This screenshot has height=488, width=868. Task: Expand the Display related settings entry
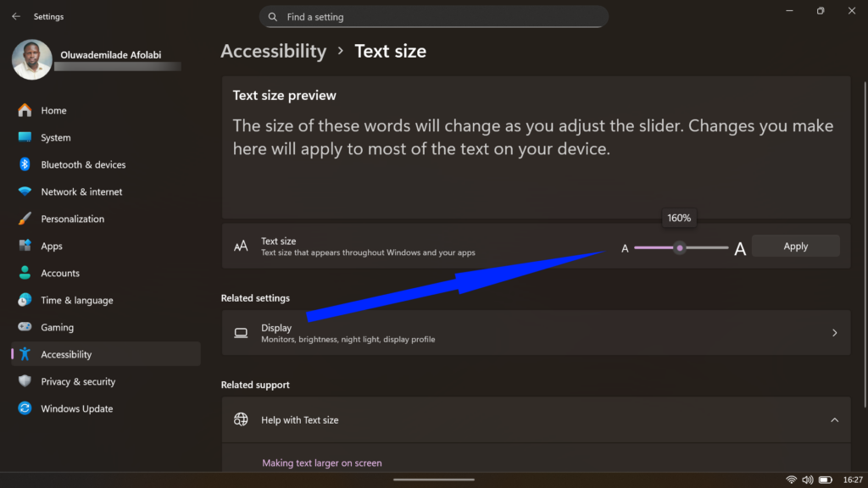tap(536, 332)
